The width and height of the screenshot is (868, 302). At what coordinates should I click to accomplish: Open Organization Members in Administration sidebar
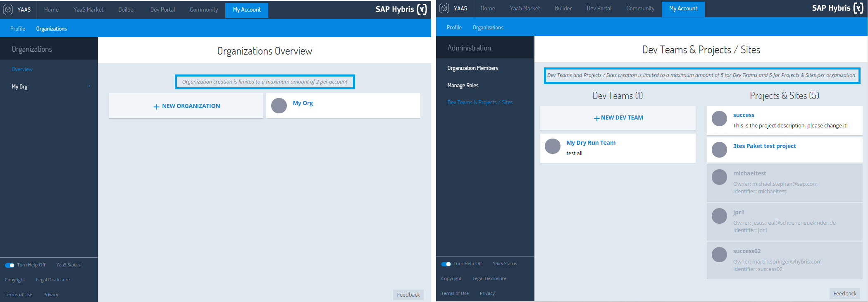473,68
